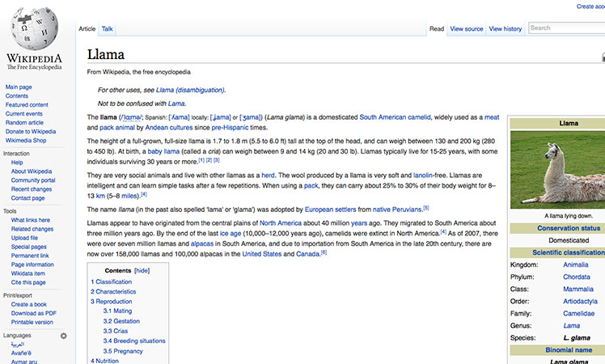Open the European settlers link

point(330,210)
